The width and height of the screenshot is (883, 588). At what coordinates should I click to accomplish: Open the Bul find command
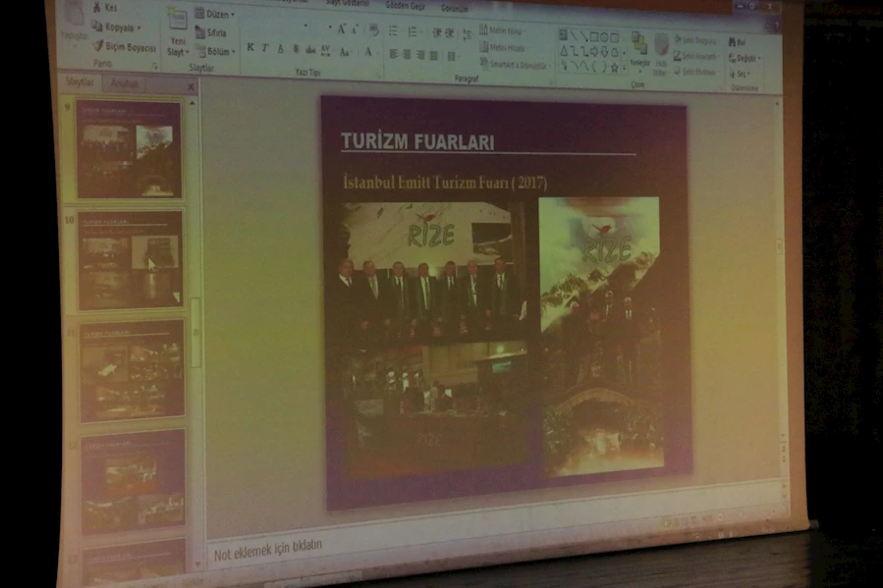[x=738, y=42]
